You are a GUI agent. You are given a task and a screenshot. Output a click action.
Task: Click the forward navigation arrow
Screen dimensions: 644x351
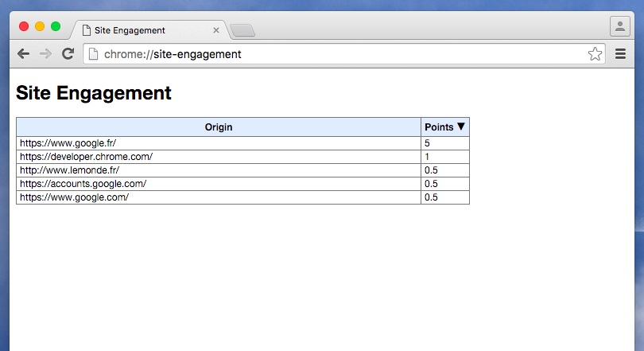tap(45, 54)
